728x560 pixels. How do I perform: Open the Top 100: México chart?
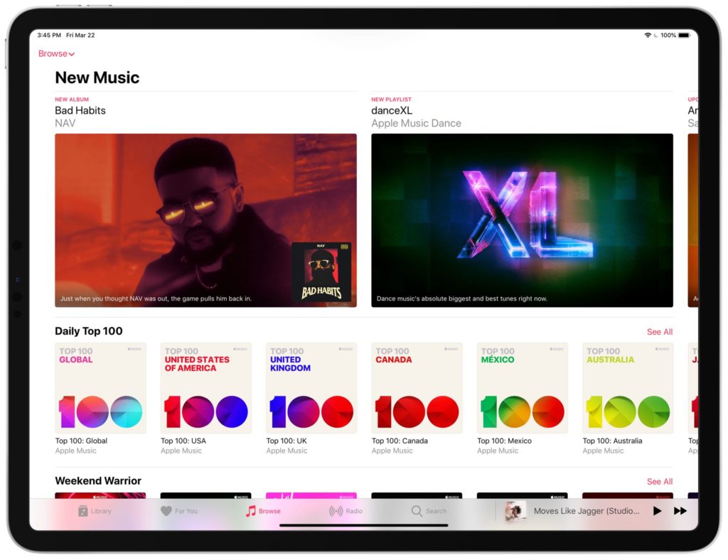point(522,387)
